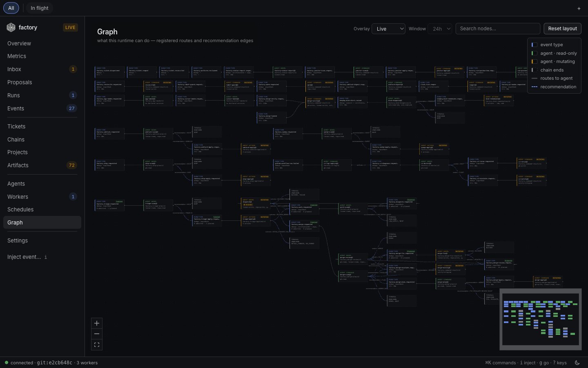Image resolution: width=588 pixels, height=368 pixels.
Task: Open Overview in the sidebar
Action: (x=42, y=43)
